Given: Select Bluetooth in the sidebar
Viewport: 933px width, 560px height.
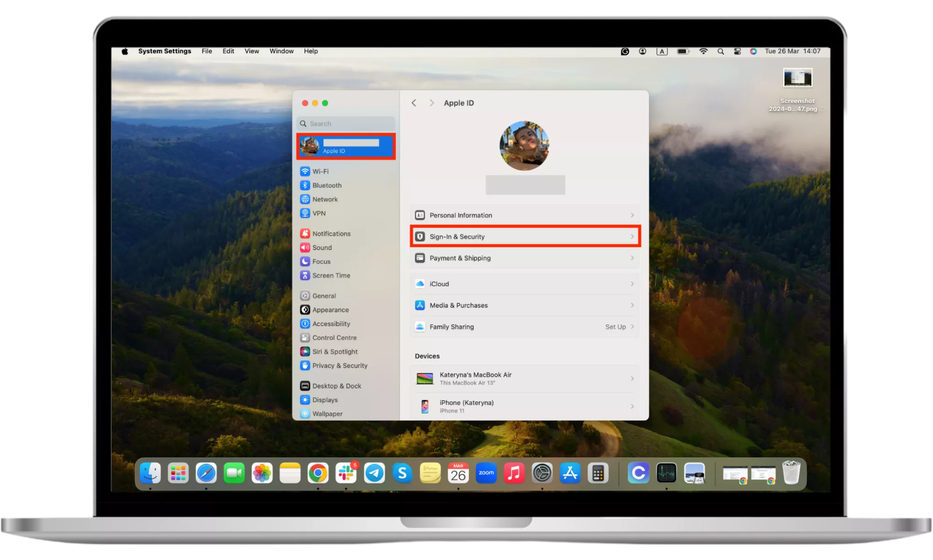Looking at the screenshot, I should point(327,185).
